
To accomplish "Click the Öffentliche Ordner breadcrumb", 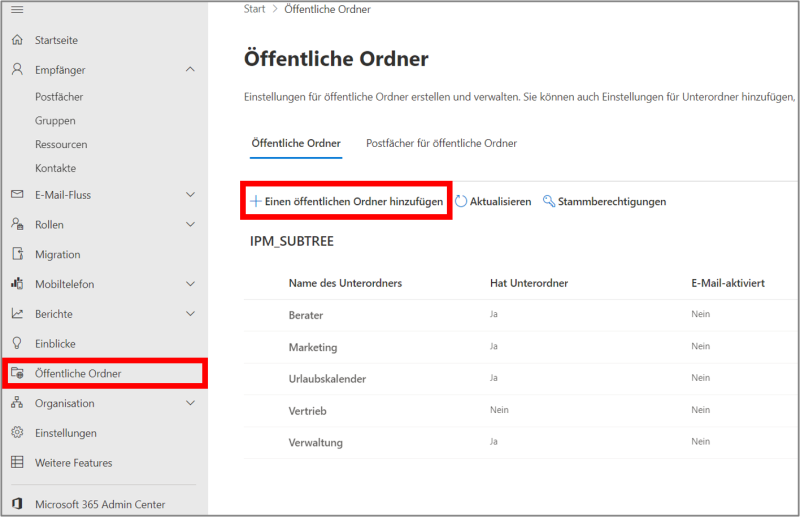I will (x=328, y=9).
